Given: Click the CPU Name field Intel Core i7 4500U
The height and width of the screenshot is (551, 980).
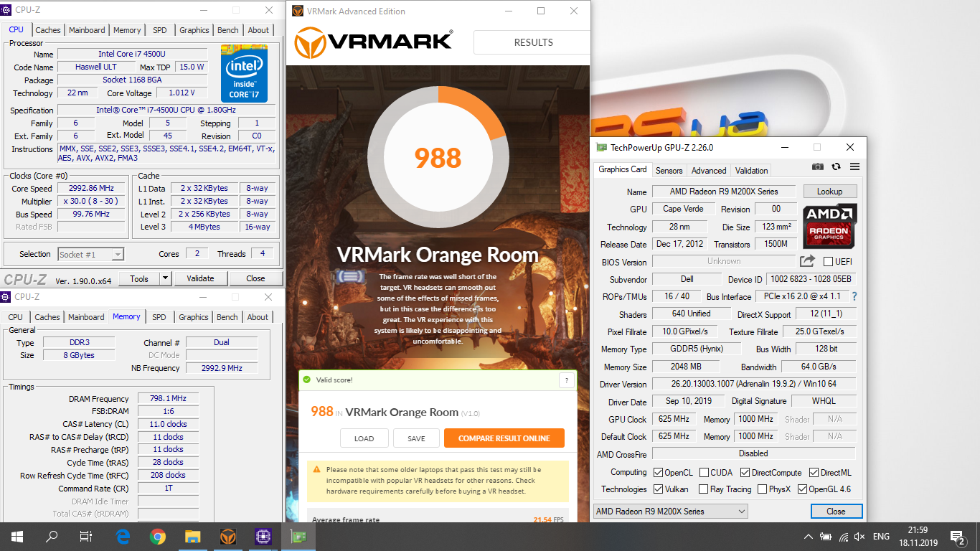Looking at the screenshot, I should pos(133,54).
